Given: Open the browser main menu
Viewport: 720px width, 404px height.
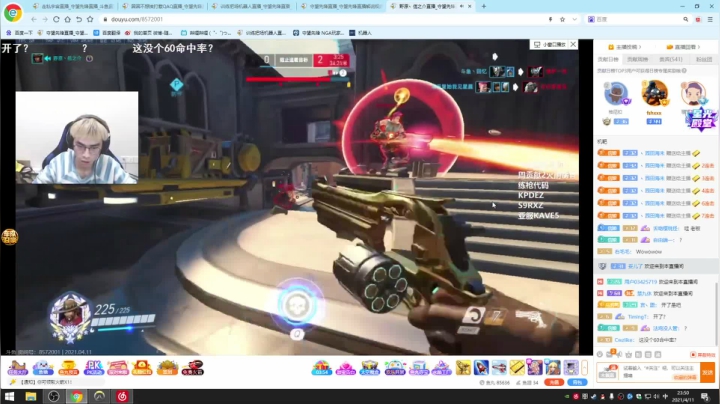Looking at the screenshot, I should 710,19.
